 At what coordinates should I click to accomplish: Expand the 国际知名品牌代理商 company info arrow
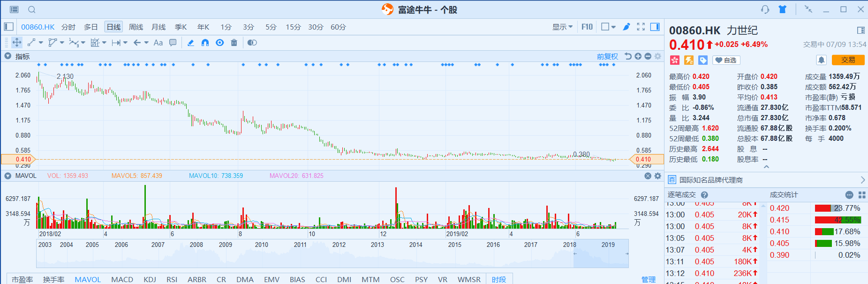tap(862, 180)
